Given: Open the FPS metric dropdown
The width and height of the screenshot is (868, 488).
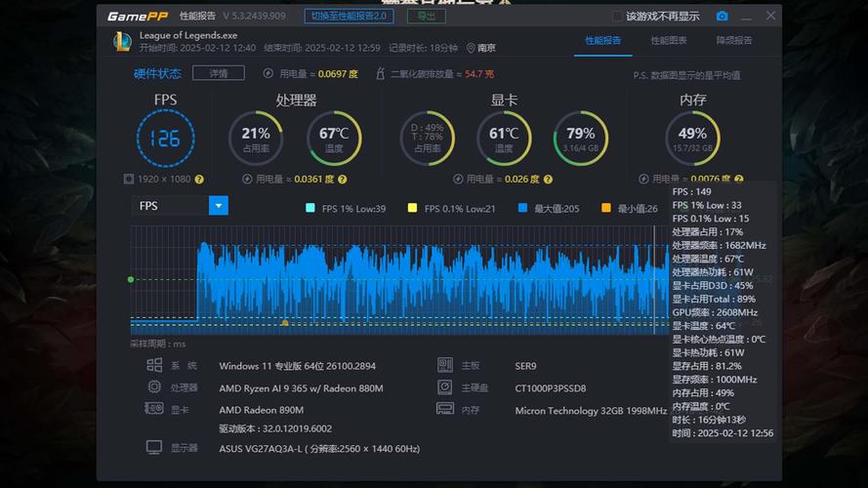Looking at the screenshot, I should point(219,205).
